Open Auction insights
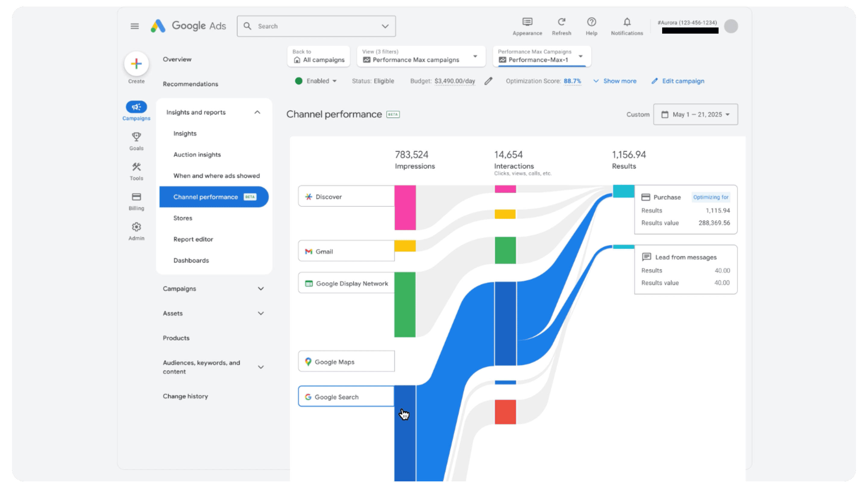This screenshot has width=868, height=488. 197,155
